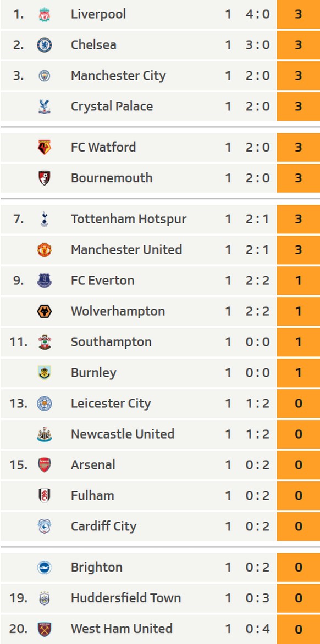Screen dimensions: 320x644
Task: Click Liverpool's orange points cell
Action: 298,14
